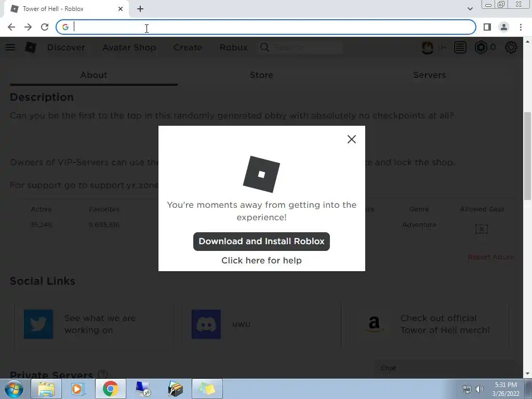Click the Report Abuse link
This screenshot has width=532, height=399.
pos(490,257)
